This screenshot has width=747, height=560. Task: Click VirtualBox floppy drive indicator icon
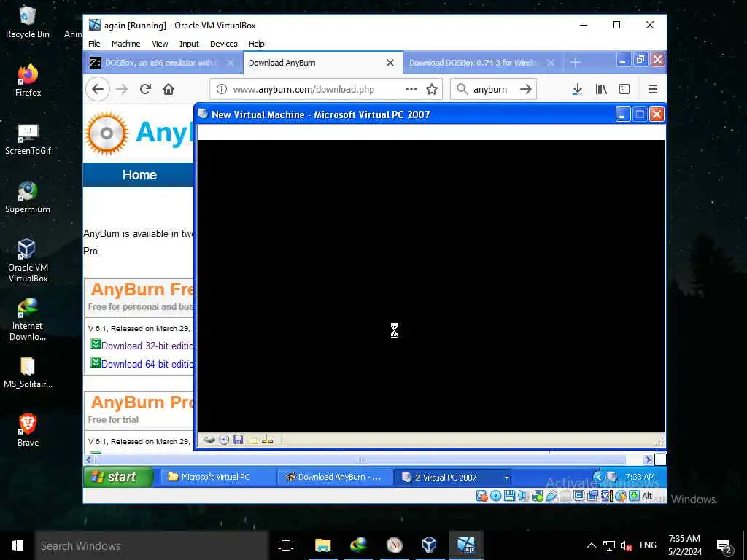(x=509, y=496)
